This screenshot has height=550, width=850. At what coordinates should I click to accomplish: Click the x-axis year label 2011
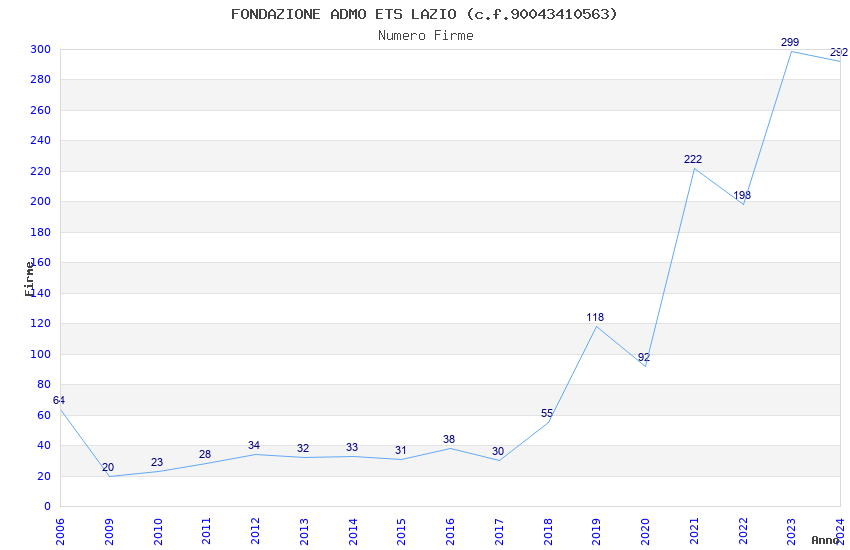point(206,531)
